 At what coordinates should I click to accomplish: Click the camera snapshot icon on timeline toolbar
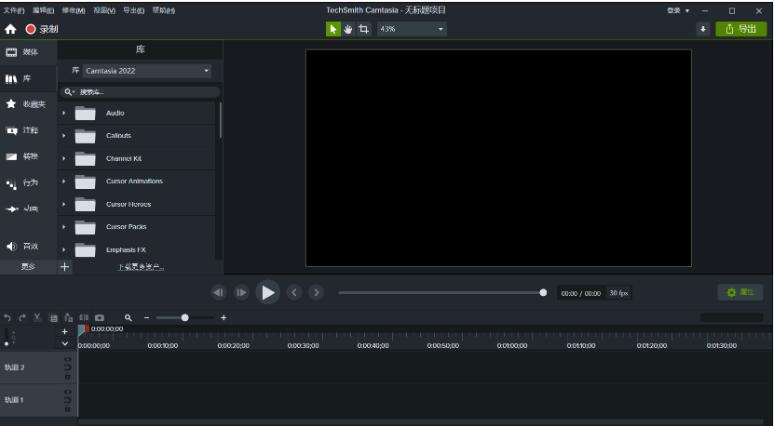[99, 317]
